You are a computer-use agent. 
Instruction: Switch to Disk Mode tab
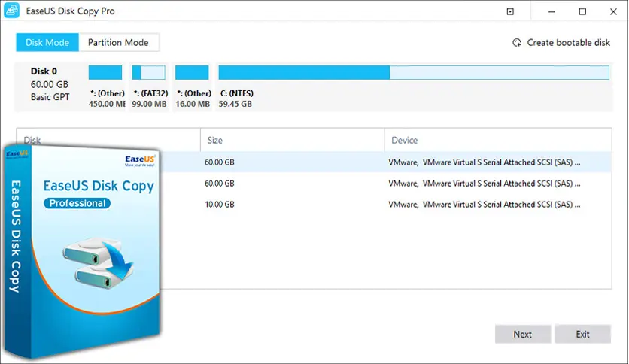(47, 42)
